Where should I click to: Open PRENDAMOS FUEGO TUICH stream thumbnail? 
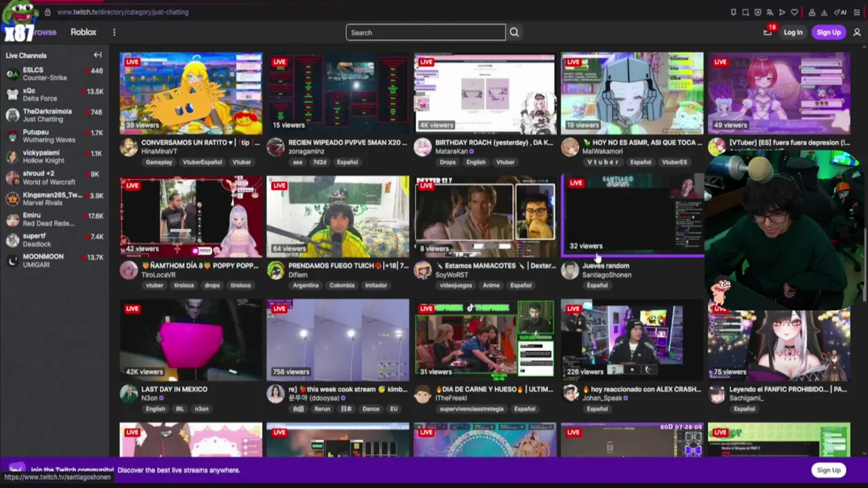[338, 216]
